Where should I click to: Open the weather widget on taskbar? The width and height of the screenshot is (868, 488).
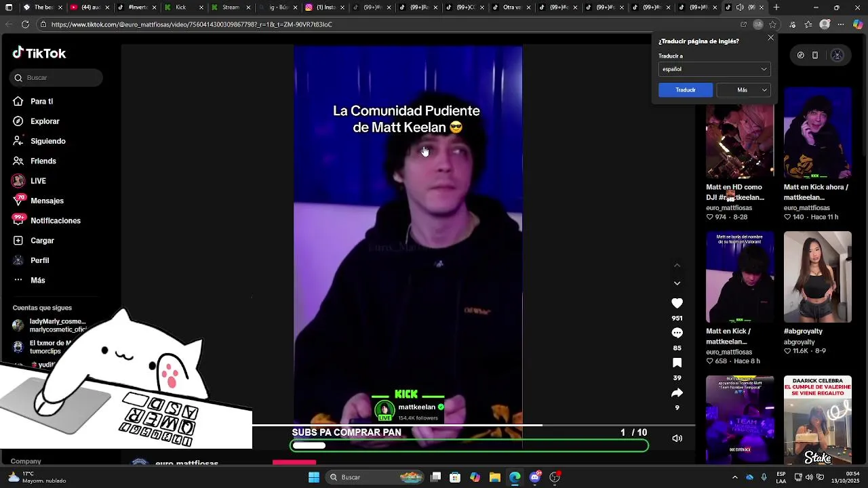click(38, 477)
